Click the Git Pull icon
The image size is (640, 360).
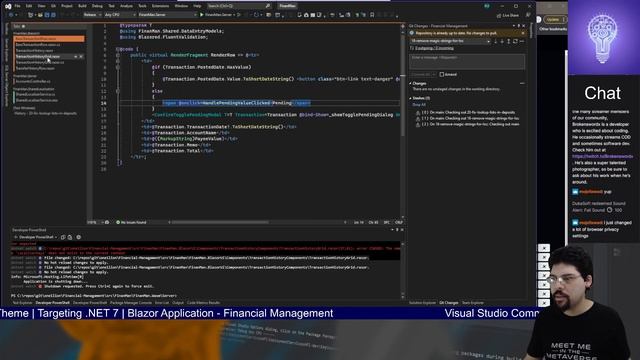pyautogui.click(x=502, y=42)
